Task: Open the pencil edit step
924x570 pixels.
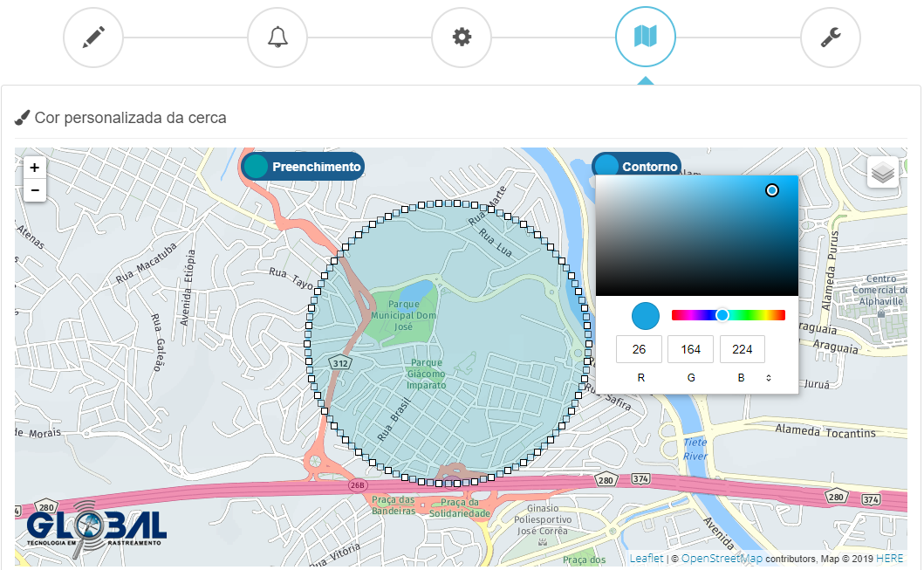Action: (x=93, y=38)
